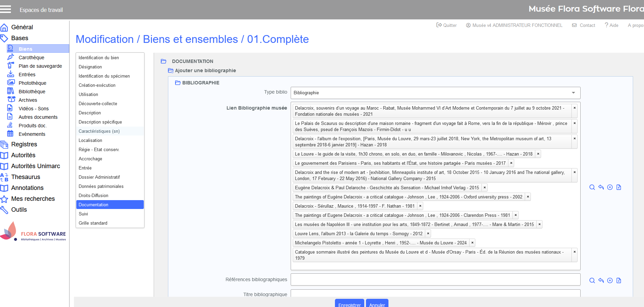
Task: Click the search icon beside Lien Bibliographie musée
Action: click(592, 187)
